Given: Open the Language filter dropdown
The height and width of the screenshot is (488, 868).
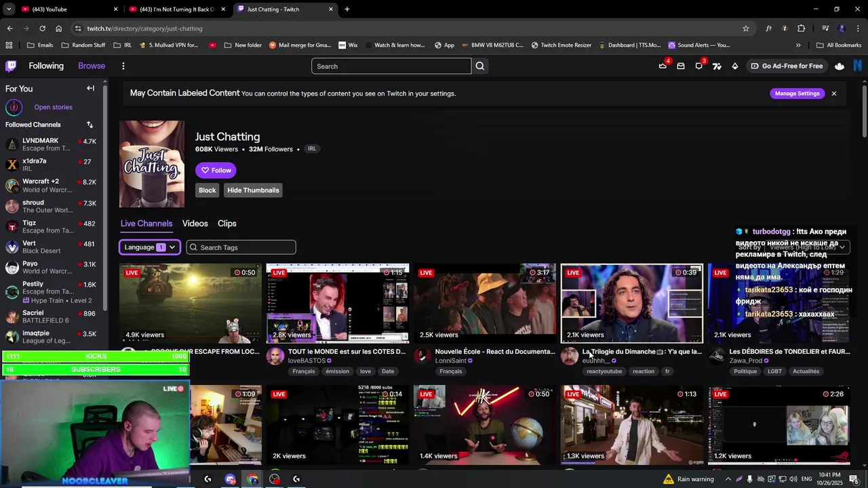Looking at the screenshot, I should (x=150, y=247).
